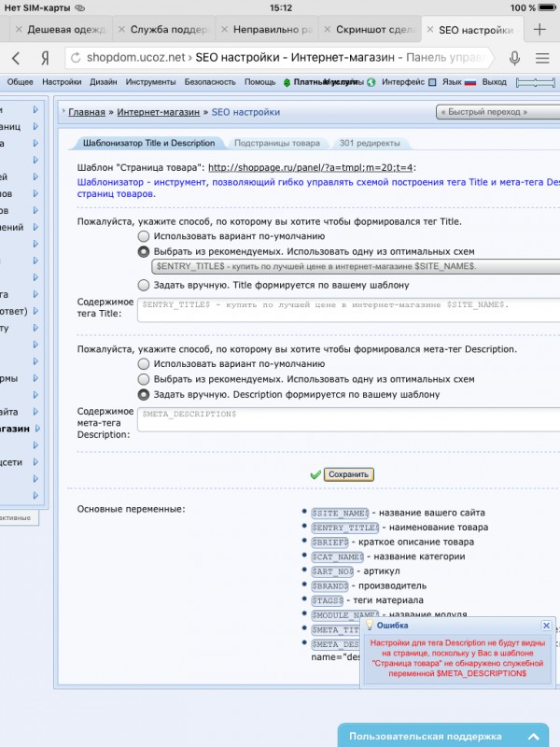Insert the '$ART_NO$' variable tag
The height and width of the screenshot is (747, 560).
(x=332, y=571)
